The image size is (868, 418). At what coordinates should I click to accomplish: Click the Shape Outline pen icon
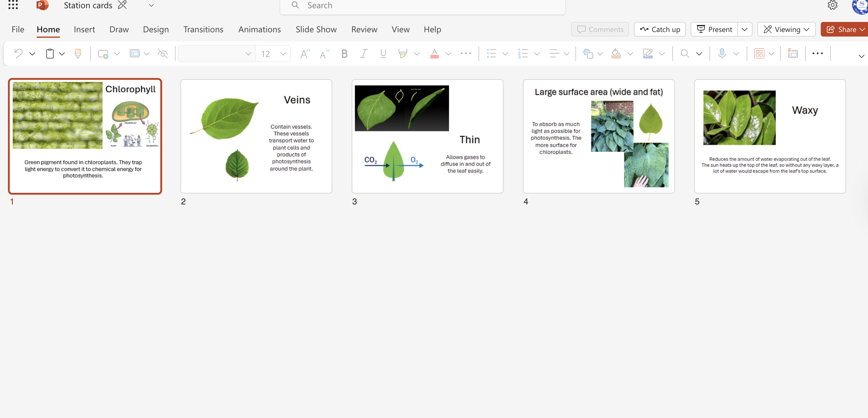pos(648,54)
